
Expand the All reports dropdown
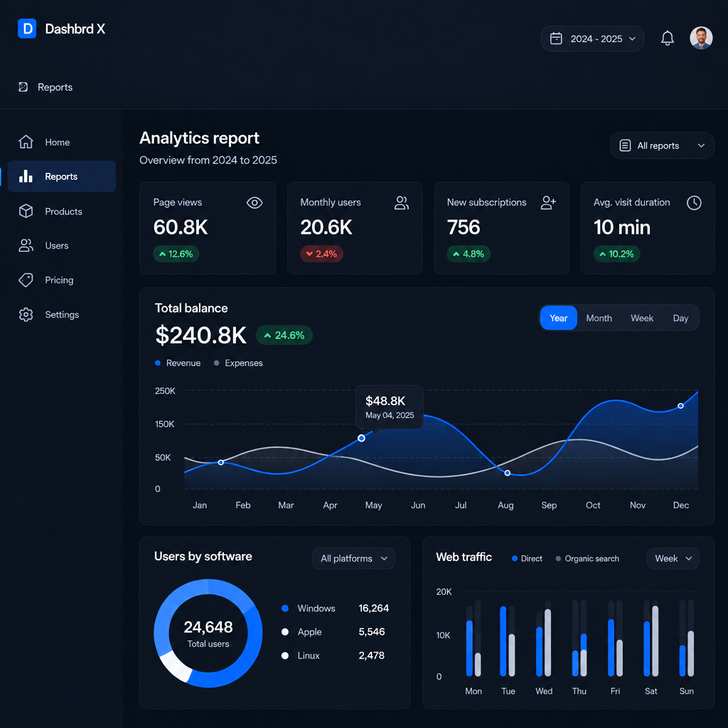(x=662, y=146)
